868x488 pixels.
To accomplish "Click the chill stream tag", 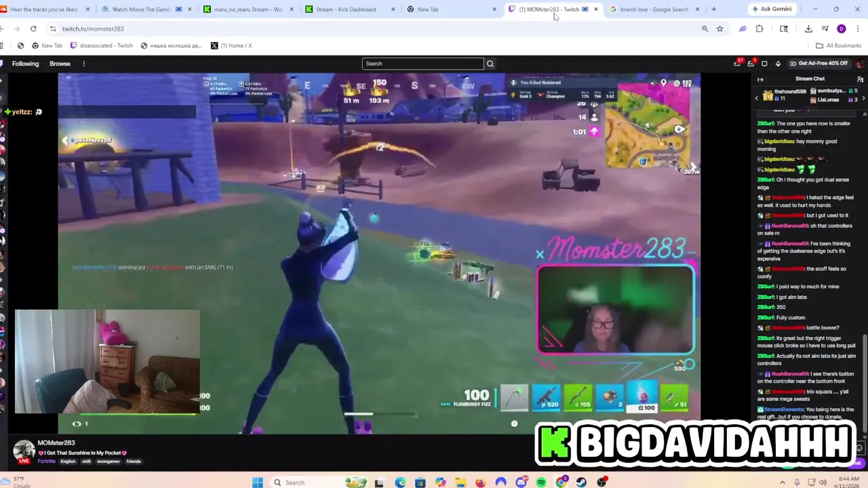I will (86, 462).
